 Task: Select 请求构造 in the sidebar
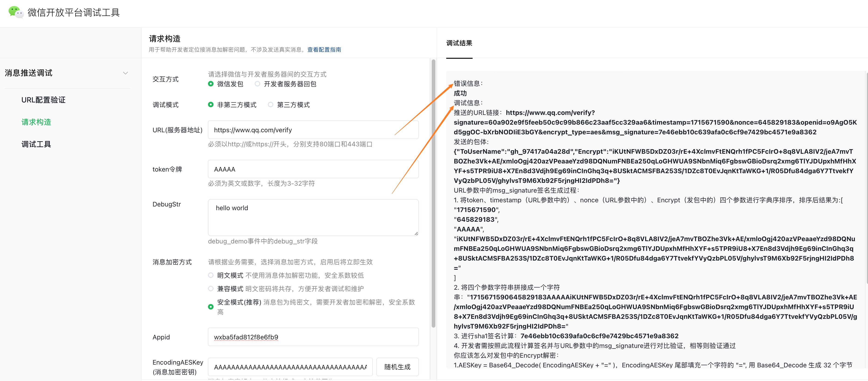click(36, 122)
